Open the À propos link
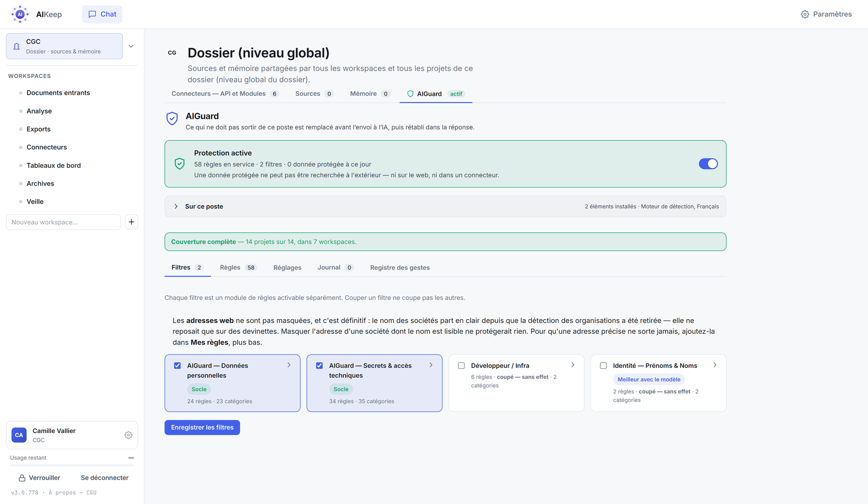Image resolution: width=868 pixels, height=504 pixels. pyautogui.click(x=62, y=493)
